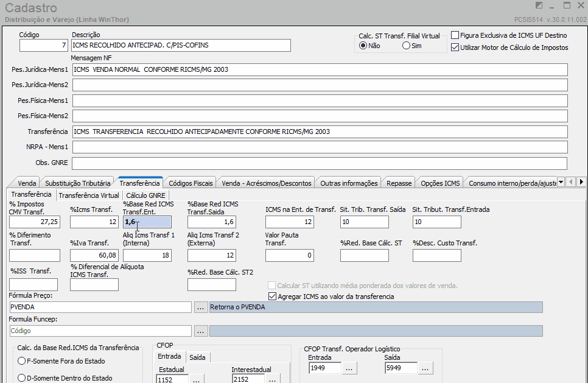
Task: Edit the Fórmula Preço PVENDA field
Action: [x=100, y=307]
